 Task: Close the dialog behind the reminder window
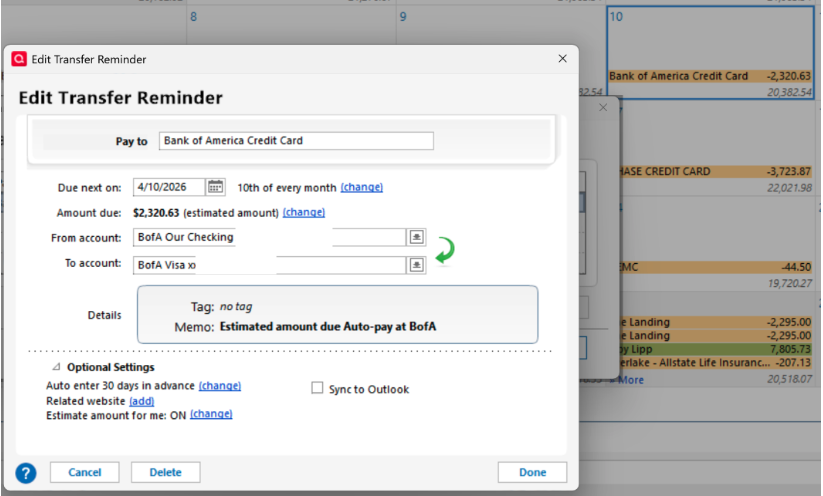point(603,108)
